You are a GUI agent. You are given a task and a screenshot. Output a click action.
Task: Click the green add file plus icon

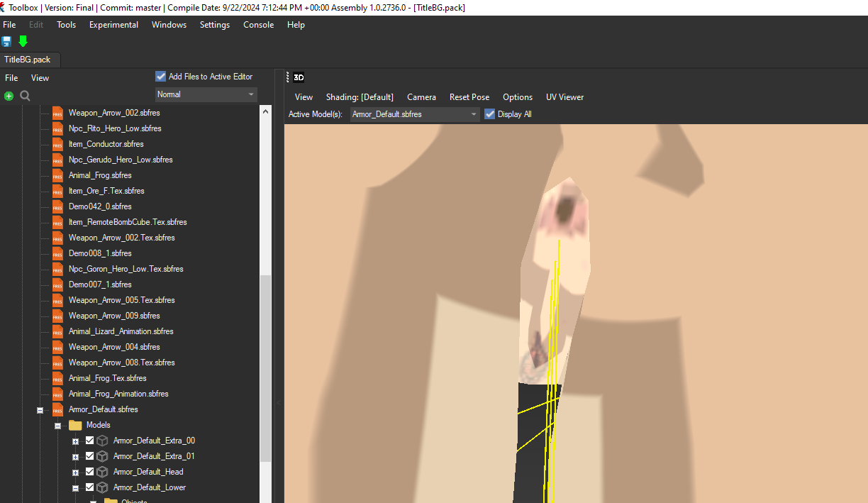coord(9,96)
